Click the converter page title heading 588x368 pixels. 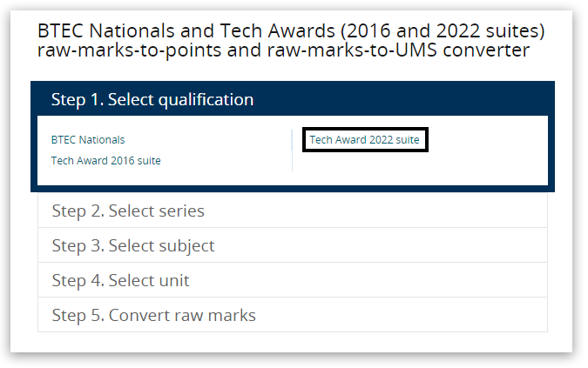[x=291, y=41]
